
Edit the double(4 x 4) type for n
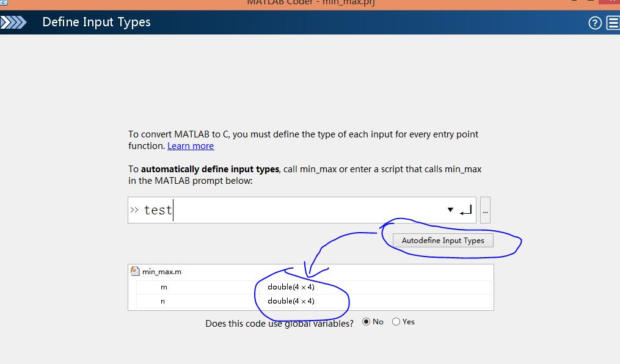pyautogui.click(x=291, y=300)
